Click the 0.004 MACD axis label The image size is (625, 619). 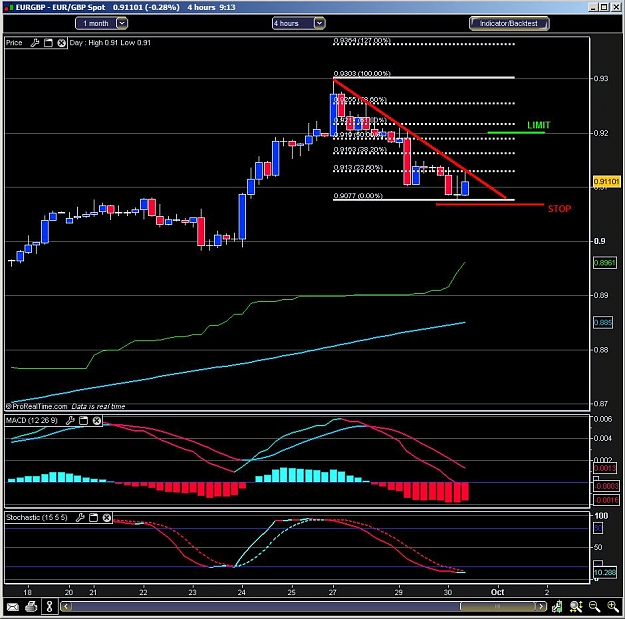pyautogui.click(x=603, y=438)
